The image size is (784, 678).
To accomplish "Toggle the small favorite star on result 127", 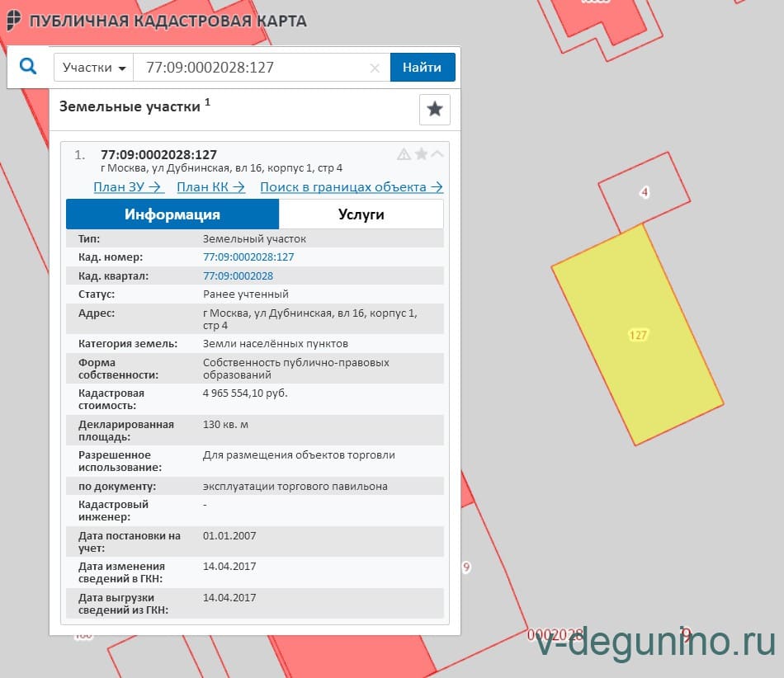I will (421, 154).
